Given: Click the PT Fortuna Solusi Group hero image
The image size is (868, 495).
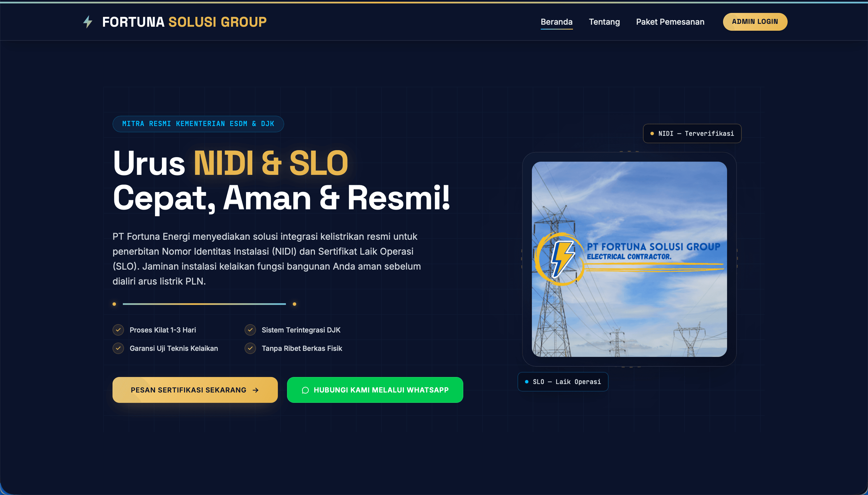Looking at the screenshot, I should point(629,259).
